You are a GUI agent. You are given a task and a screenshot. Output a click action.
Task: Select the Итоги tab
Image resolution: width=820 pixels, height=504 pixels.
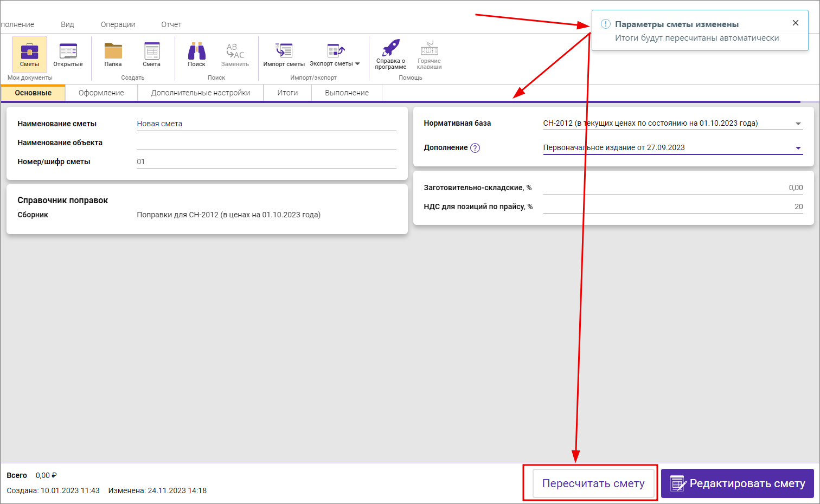[287, 93]
